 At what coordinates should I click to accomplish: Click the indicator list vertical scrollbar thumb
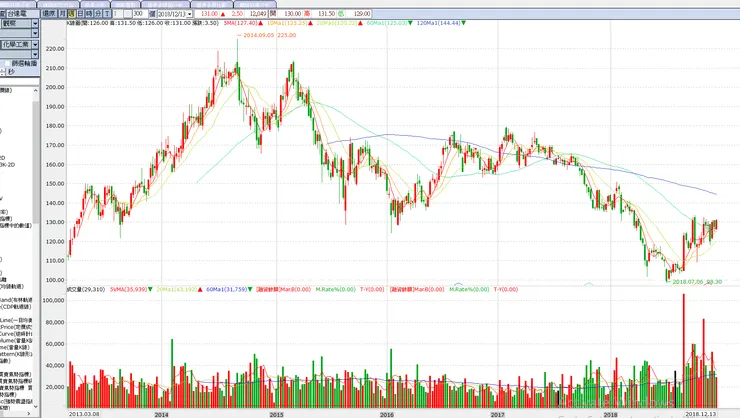point(36,160)
